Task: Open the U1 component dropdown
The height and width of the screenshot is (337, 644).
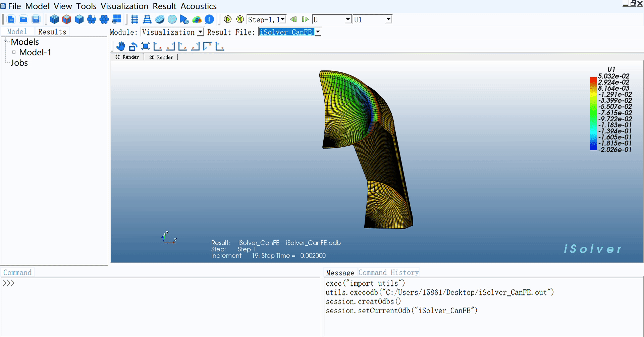Action: tap(388, 19)
